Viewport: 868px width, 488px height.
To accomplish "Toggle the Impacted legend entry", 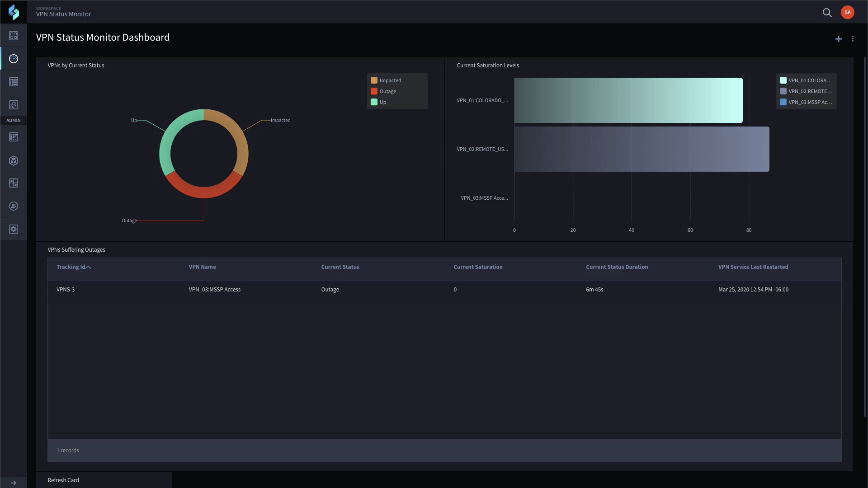I will (x=386, y=80).
